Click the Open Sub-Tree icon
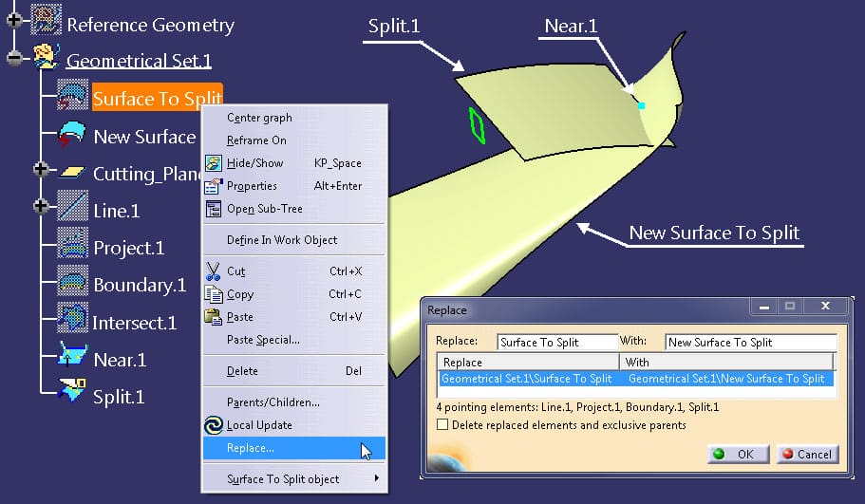Image resolution: width=865 pixels, height=504 pixels. coord(214,209)
